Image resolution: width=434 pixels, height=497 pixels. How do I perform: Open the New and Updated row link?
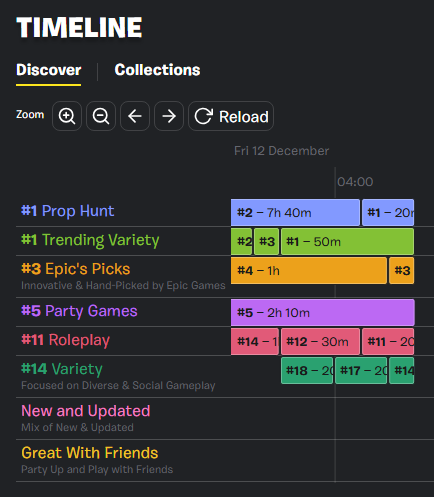(86, 411)
